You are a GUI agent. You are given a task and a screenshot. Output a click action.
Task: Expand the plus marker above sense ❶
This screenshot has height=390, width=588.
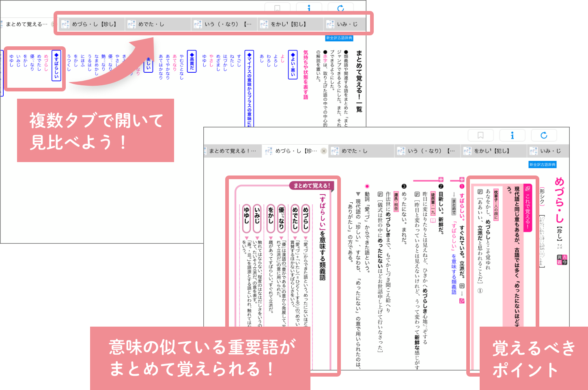[462, 180]
